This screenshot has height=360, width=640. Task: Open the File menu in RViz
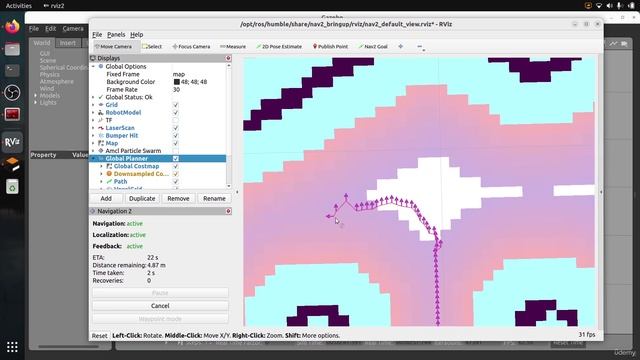[x=97, y=35]
